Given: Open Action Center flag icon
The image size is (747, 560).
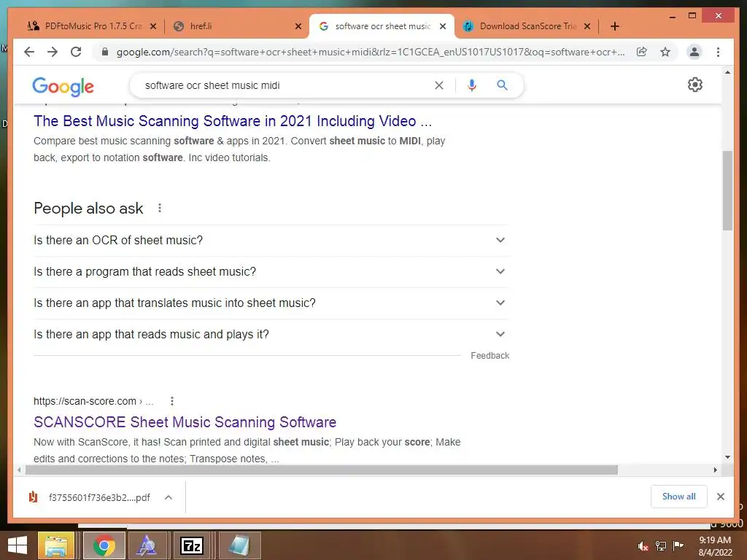Looking at the screenshot, I should pyautogui.click(x=678, y=545).
